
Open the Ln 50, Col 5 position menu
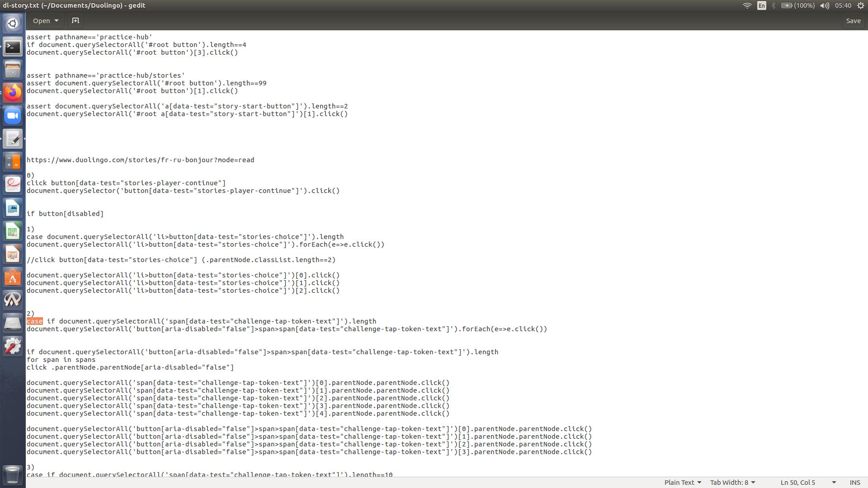(807, 483)
